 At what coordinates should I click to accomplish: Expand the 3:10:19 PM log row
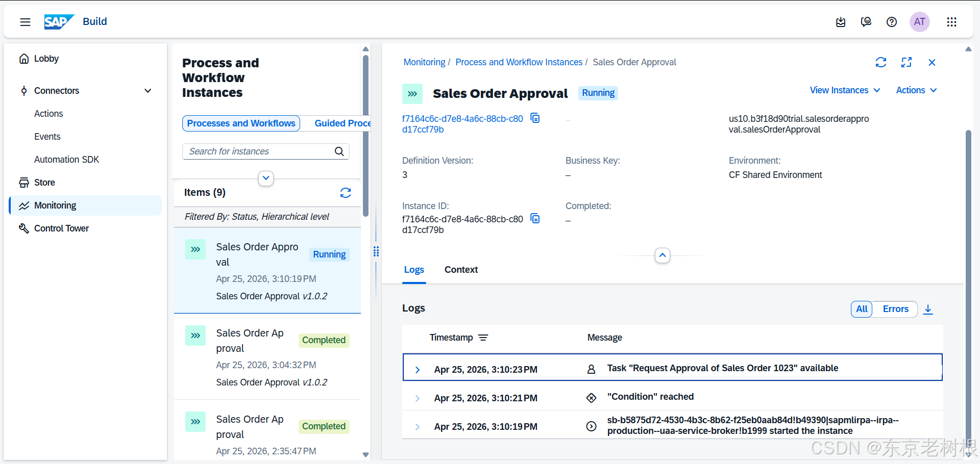tap(418, 427)
